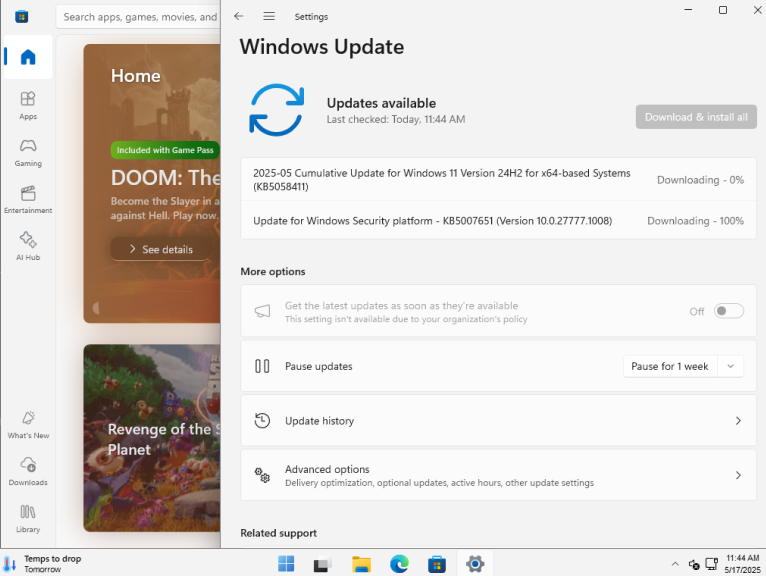766x576 pixels.
Task: Click the More options heading
Action: (x=273, y=272)
